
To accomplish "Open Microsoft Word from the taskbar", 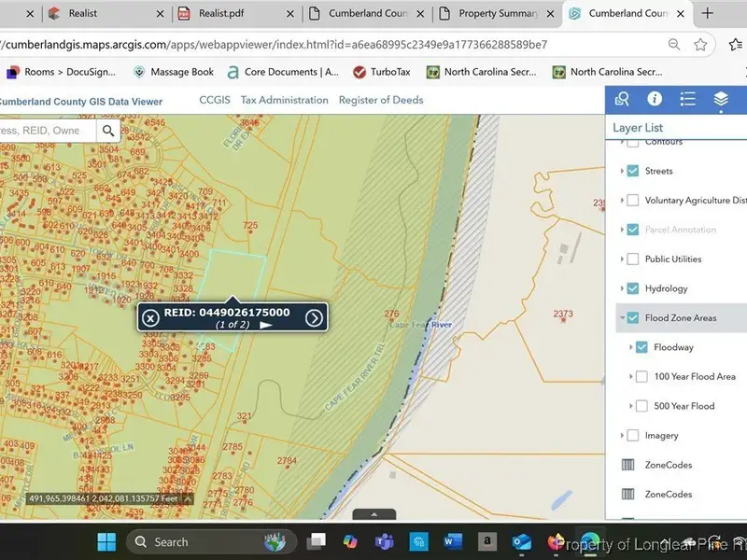I will pyautogui.click(x=454, y=541).
